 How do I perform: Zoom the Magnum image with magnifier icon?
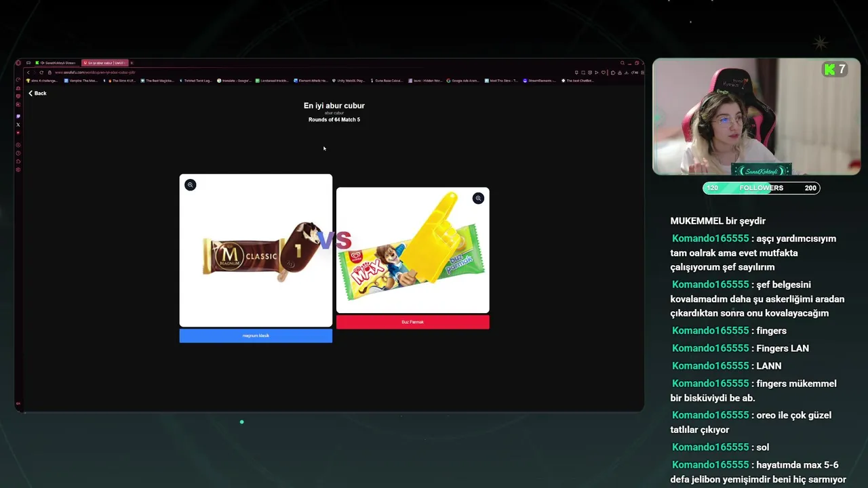coord(191,184)
